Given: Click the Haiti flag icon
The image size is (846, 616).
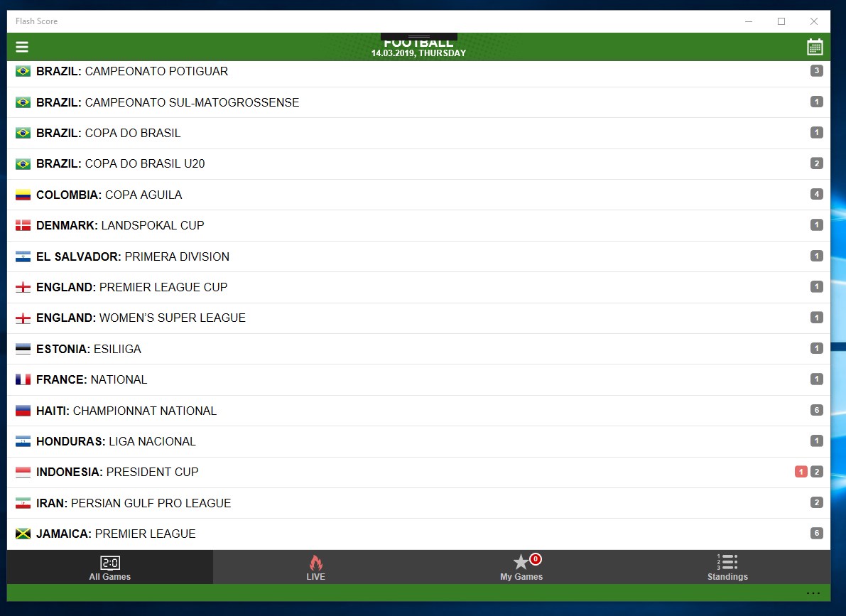Looking at the screenshot, I should [23, 411].
